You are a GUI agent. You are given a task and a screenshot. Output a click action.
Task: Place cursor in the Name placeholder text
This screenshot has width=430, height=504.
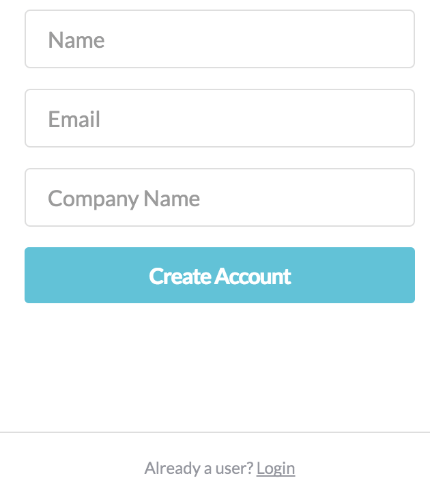point(76,40)
